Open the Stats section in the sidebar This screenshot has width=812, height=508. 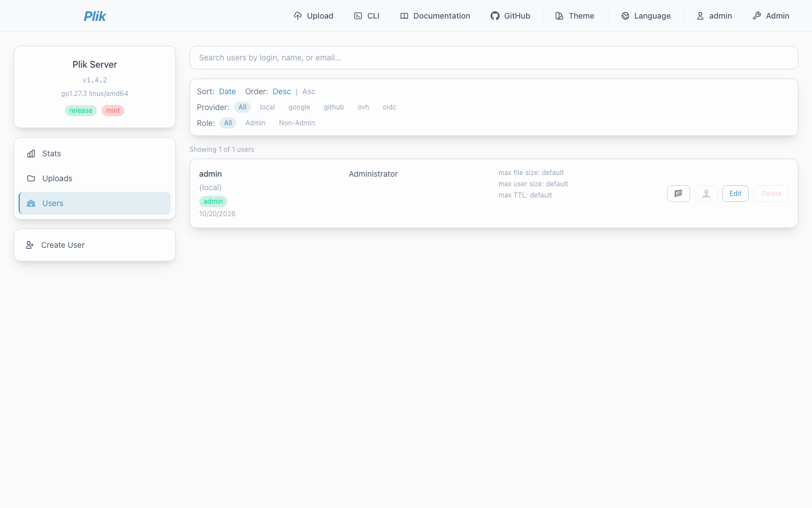pos(95,154)
